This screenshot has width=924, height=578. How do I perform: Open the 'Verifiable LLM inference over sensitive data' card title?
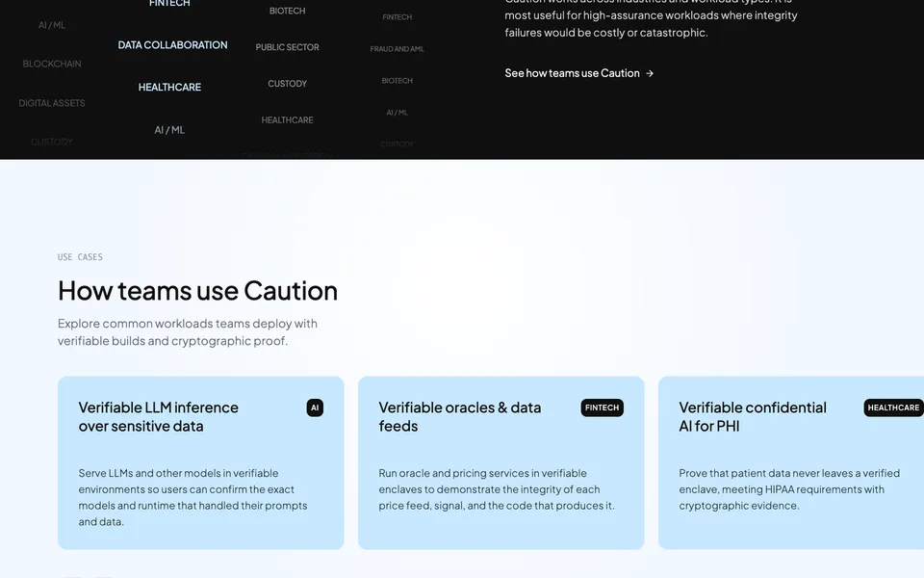click(159, 416)
